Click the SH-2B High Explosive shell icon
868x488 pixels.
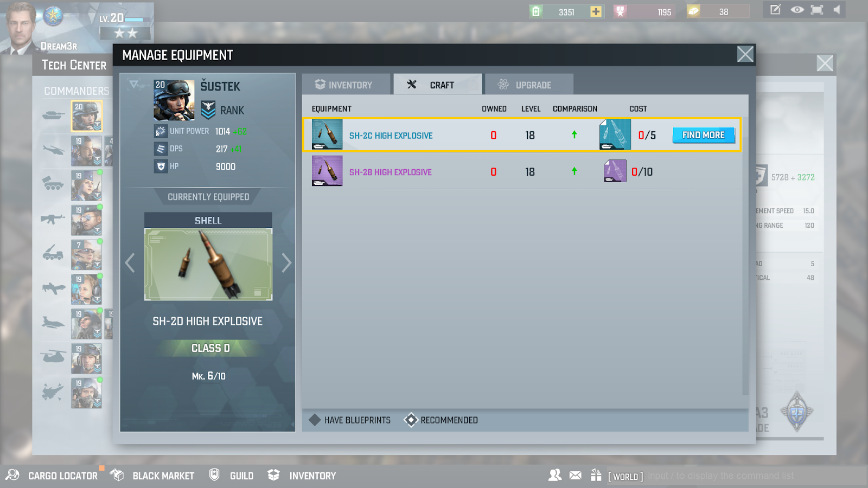(327, 171)
